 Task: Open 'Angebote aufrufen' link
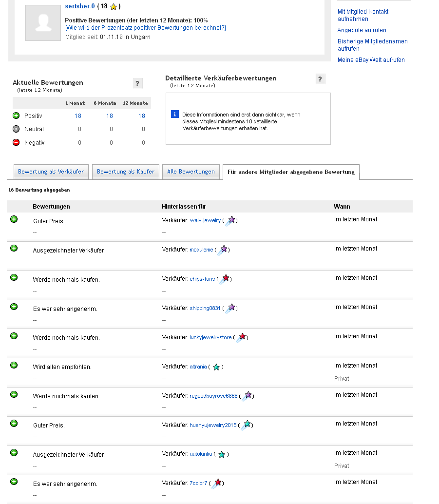[x=362, y=30]
